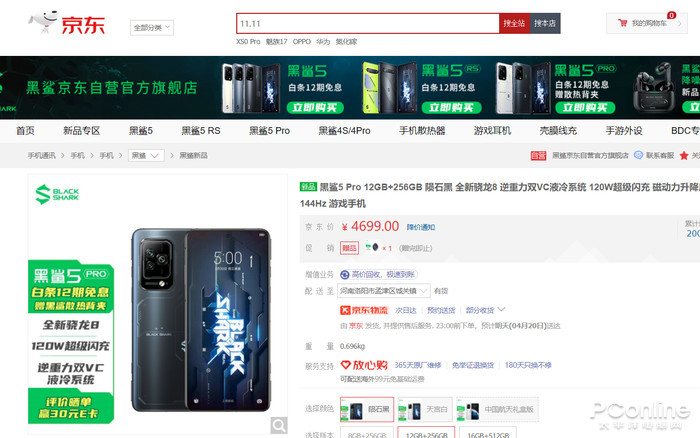Go to the 手机散热器 navigation tab
The image size is (700, 438).
pos(422,131)
